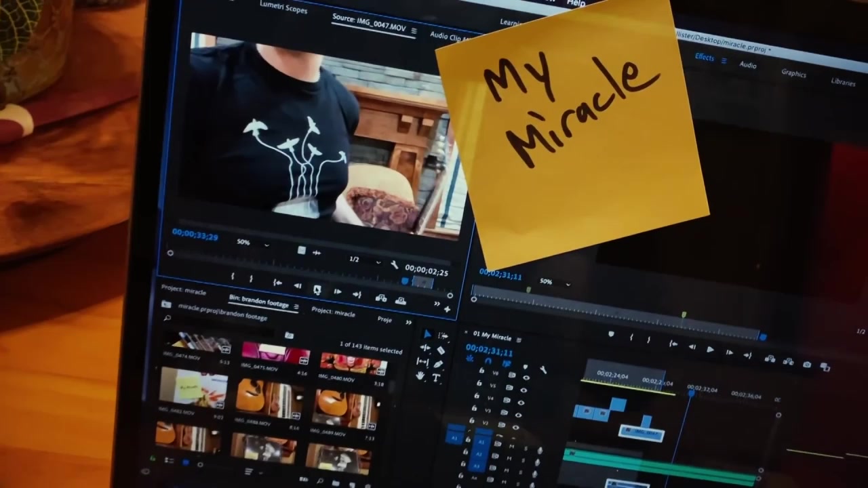This screenshot has height=488, width=868.
Task: Hide track V6 with eye toggle
Action: click(526, 378)
